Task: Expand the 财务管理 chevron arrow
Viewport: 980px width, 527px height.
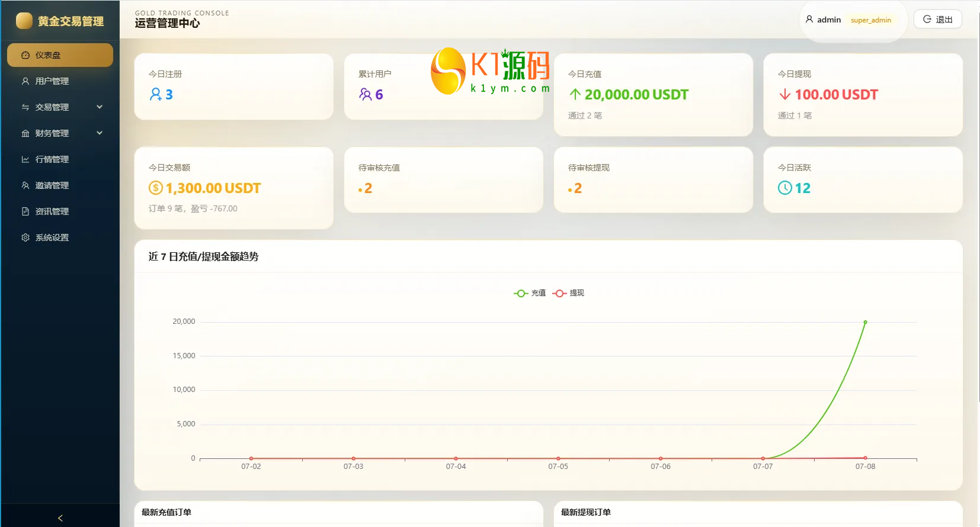Action: [100, 133]
